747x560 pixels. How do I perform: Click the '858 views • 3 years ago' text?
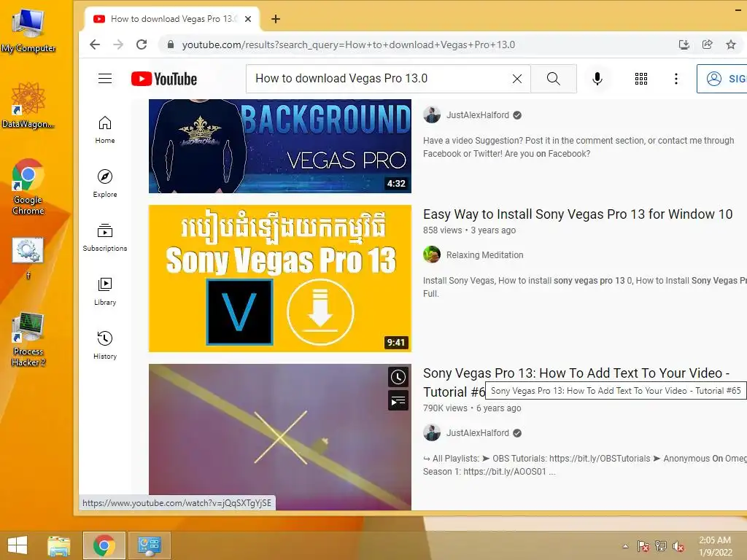coord(469,230)
